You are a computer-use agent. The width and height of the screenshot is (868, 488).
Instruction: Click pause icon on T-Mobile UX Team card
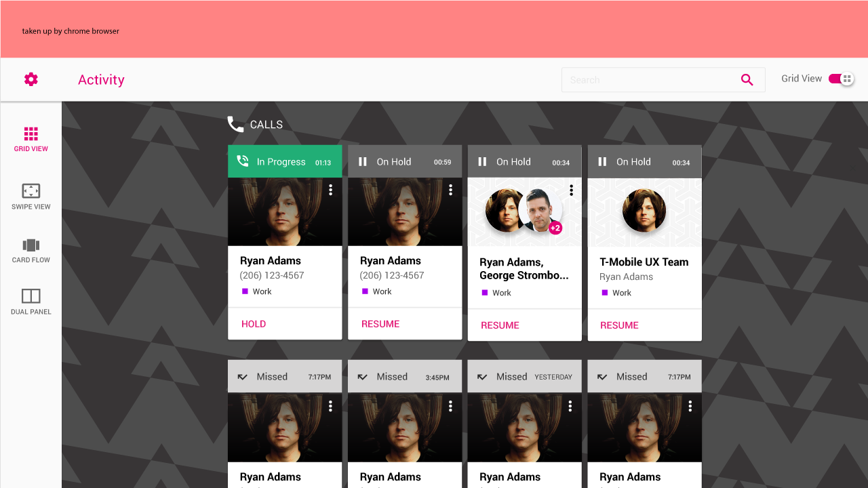pyautogui.click(x=602, y=161)
